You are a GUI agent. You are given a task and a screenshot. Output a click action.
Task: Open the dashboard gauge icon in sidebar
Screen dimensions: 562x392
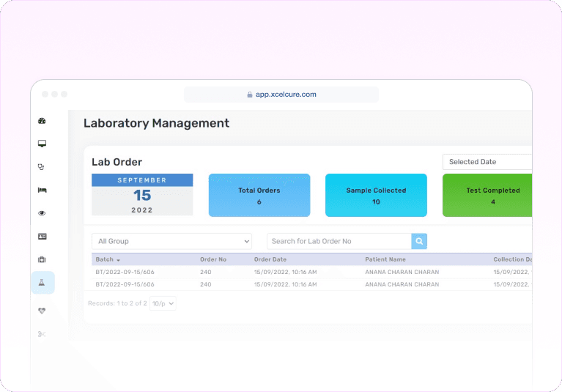tap(42, 121)
